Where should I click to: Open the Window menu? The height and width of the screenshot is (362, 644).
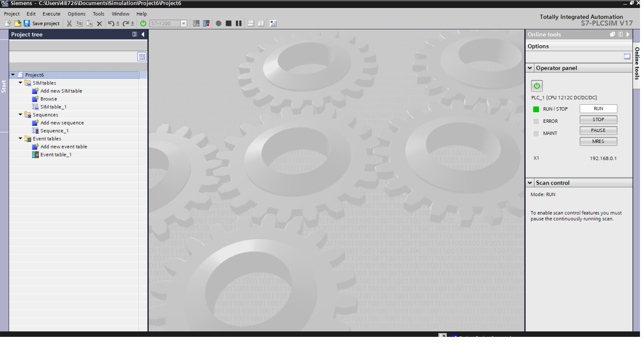120,14
